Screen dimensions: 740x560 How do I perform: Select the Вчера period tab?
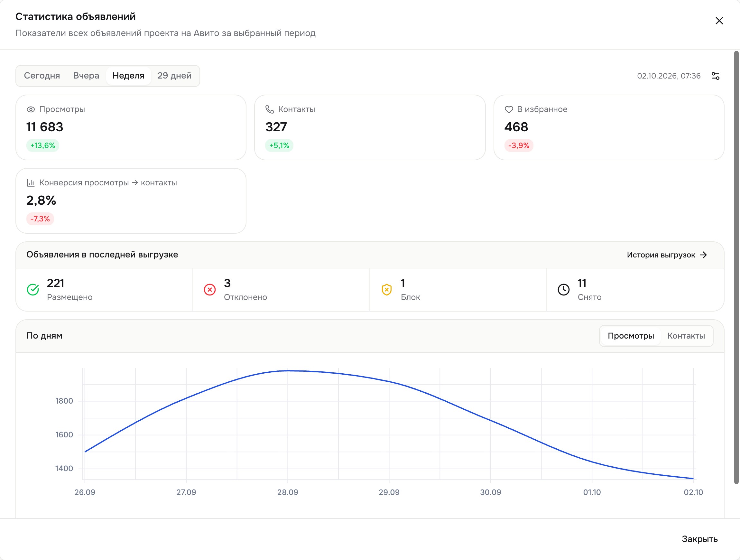pos(86,76)
